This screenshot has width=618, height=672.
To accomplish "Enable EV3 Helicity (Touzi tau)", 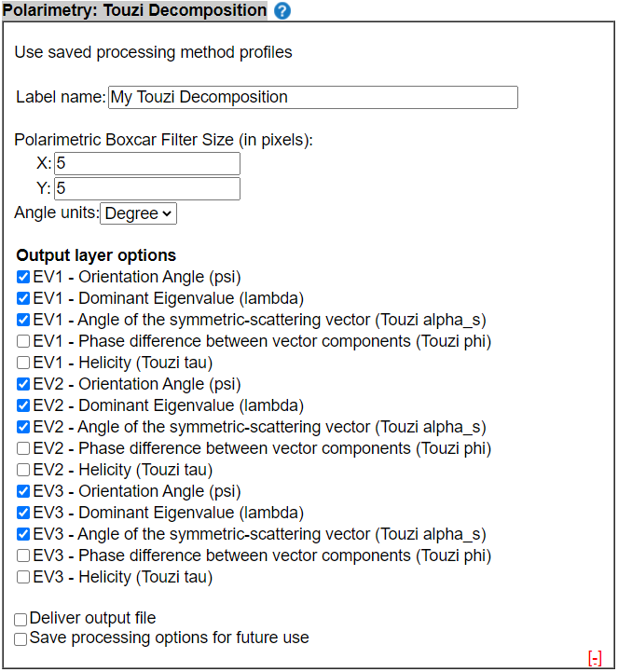I will tap(23, 577).
